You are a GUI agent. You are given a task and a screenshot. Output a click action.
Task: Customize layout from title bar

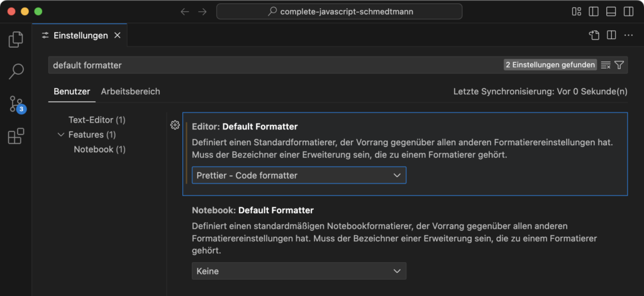click(577, 11)
